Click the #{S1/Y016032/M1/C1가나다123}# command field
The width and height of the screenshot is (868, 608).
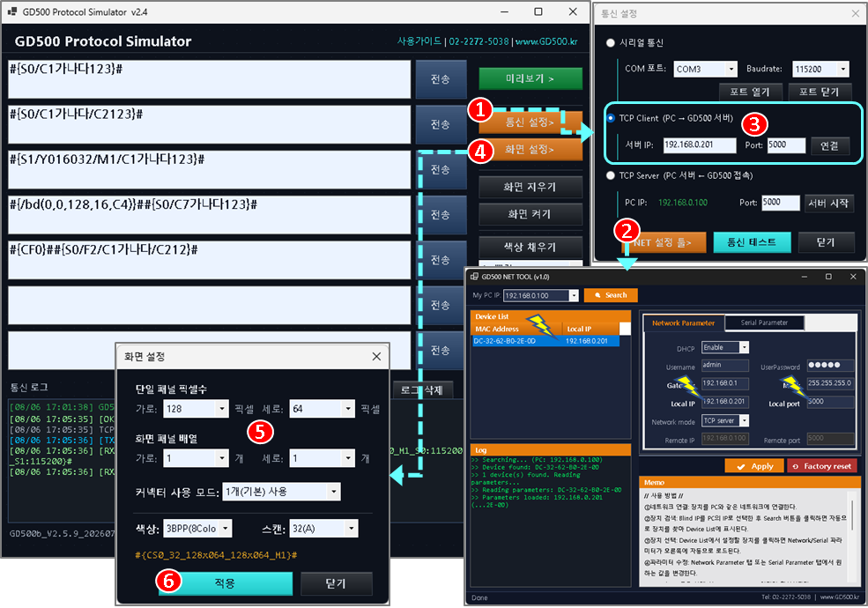pyautogui.click(x=209, y=169)
